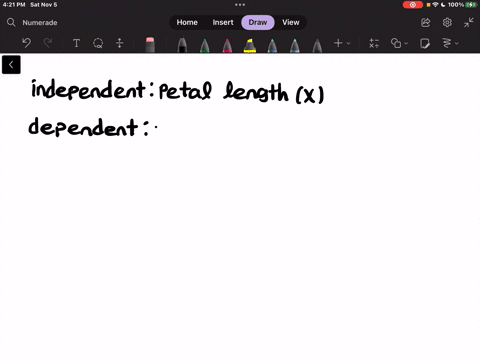Click the redo arrow
This screenshot has height=360, width=480.
[x=48, y=43]
